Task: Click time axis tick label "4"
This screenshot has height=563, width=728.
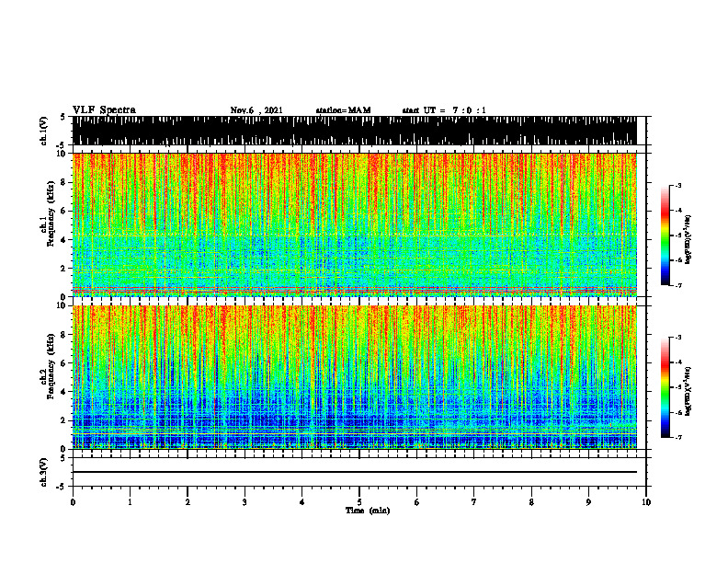Action: (302, 502)
